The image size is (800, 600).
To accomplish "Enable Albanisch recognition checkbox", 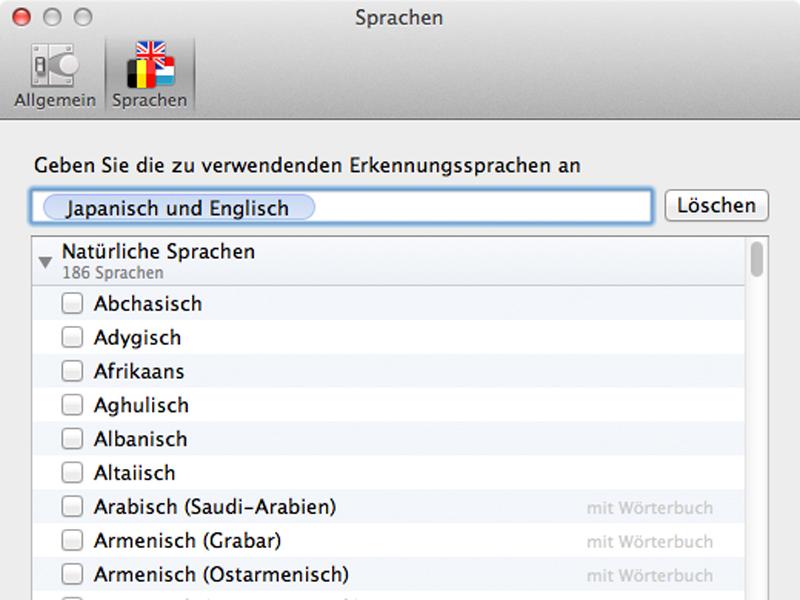I will point(72,439).
